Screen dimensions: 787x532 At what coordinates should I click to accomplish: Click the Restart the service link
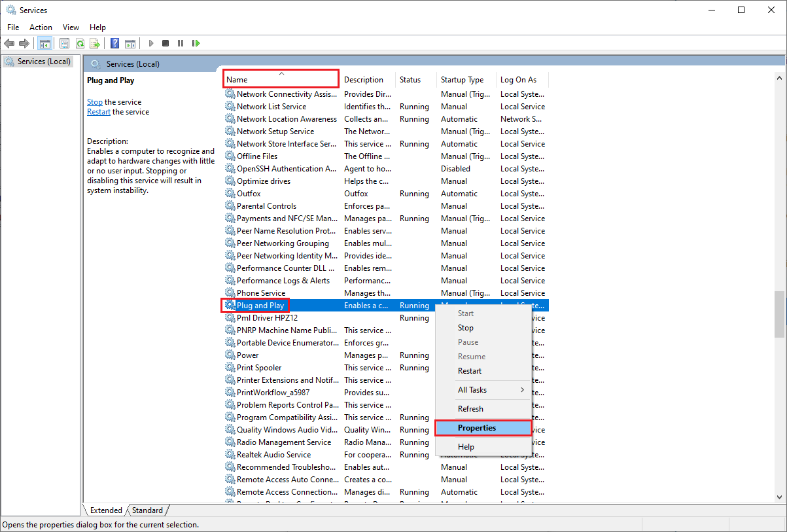pos(99,112)
